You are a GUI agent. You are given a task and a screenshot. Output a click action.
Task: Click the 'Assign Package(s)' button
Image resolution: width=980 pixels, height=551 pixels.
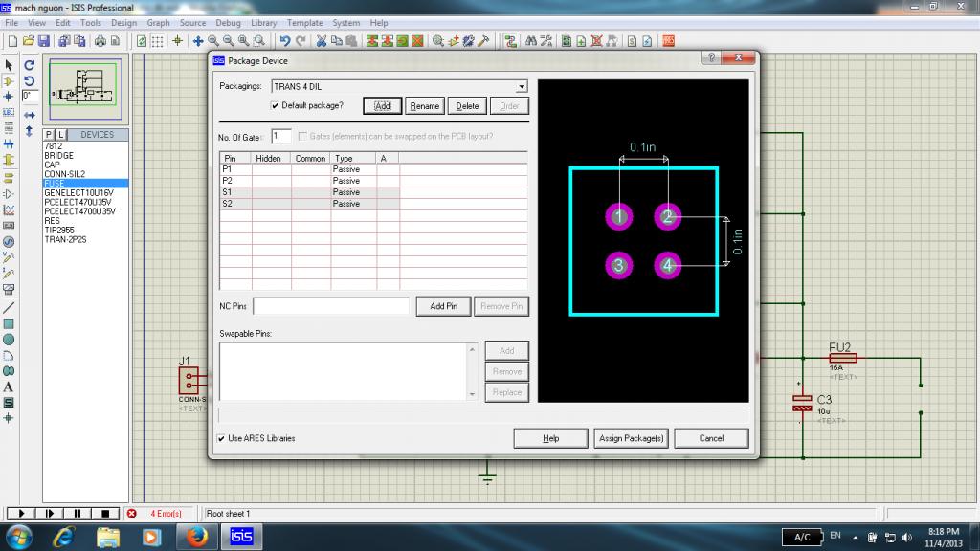pos(631,438)
